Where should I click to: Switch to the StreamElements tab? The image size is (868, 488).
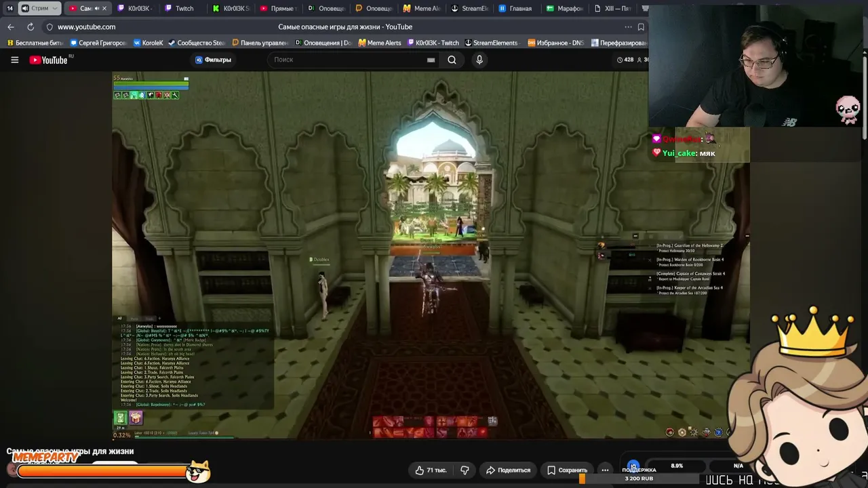pos(469,8)
